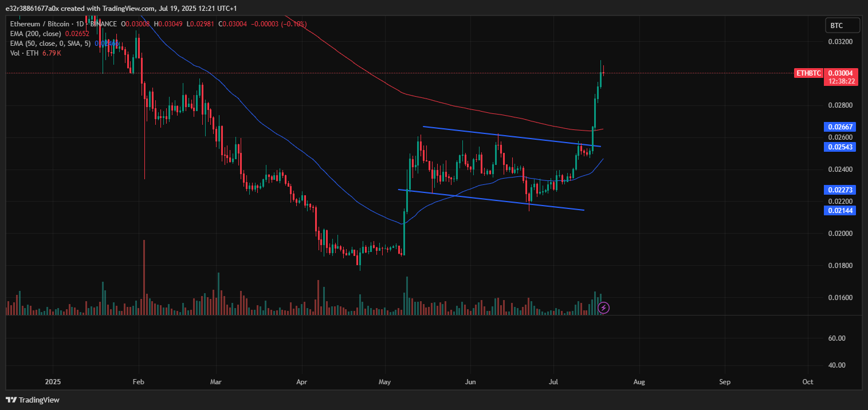Click the 0.01600 price axis tick
The image size is (868, 410).
840,298
